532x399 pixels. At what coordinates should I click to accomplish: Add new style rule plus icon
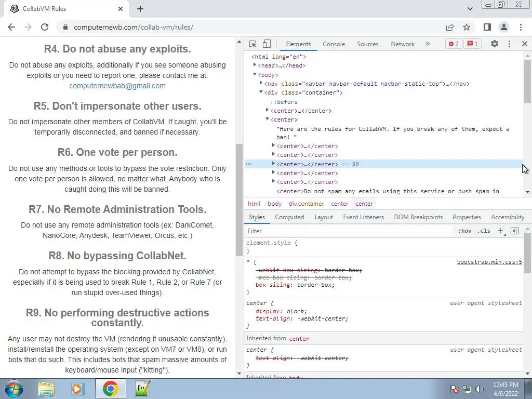(500, 231)
